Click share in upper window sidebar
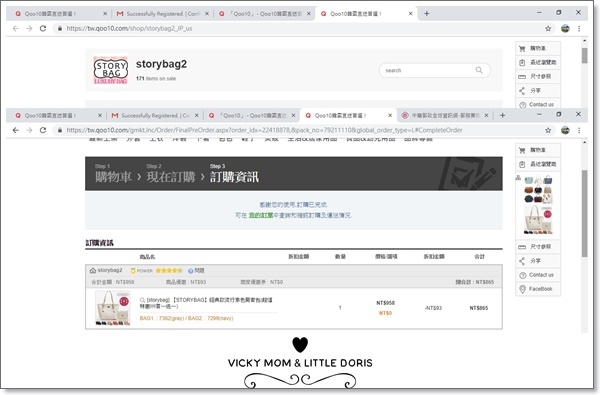The width and height of the screenshot is (600, 395). (538, 91)
